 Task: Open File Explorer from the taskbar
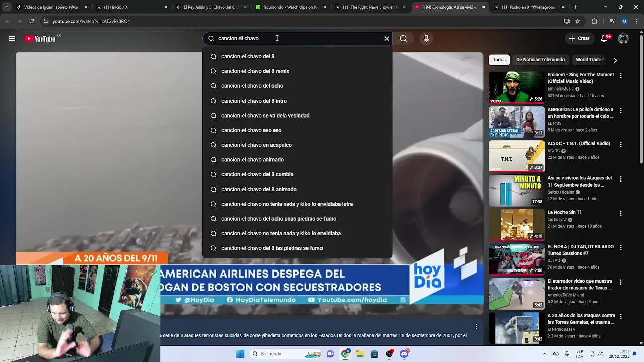click(x=360, y=354)
